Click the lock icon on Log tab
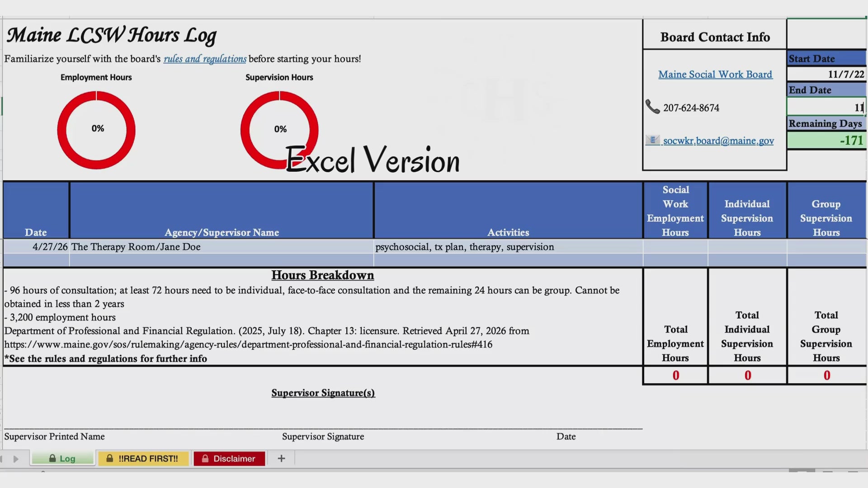The height and width of the screenshot is (488, 868). tap(52, 458)
